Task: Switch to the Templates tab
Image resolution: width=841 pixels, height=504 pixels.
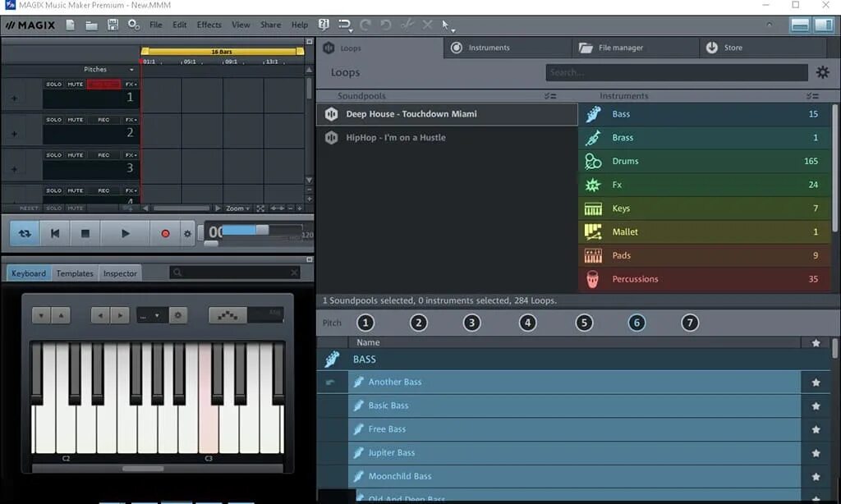Action: point(75,273)
